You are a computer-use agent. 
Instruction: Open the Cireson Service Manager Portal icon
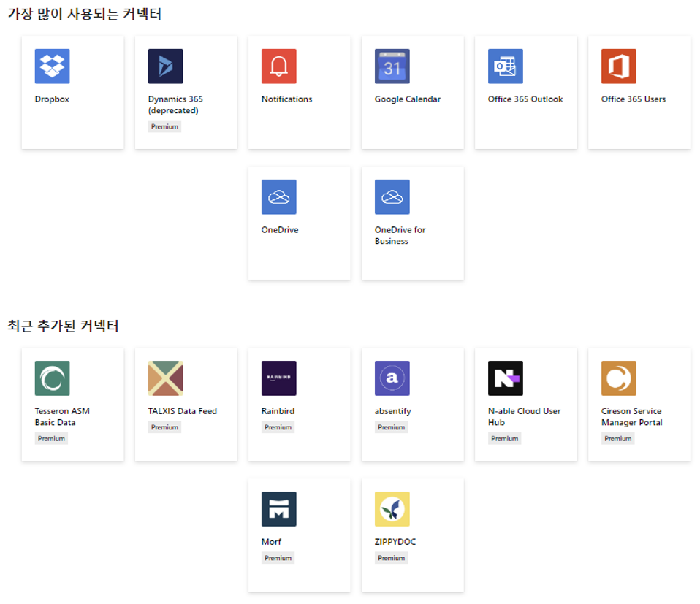click(x=619, y=378)
